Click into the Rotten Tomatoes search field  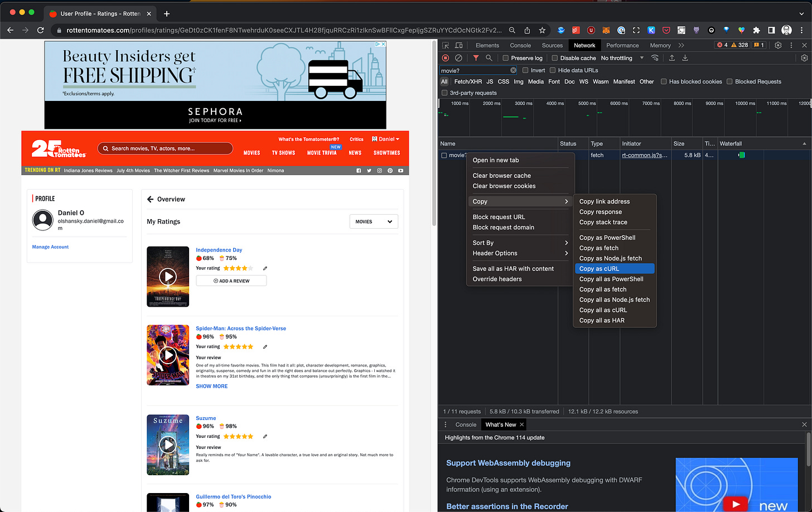point(165,148)
